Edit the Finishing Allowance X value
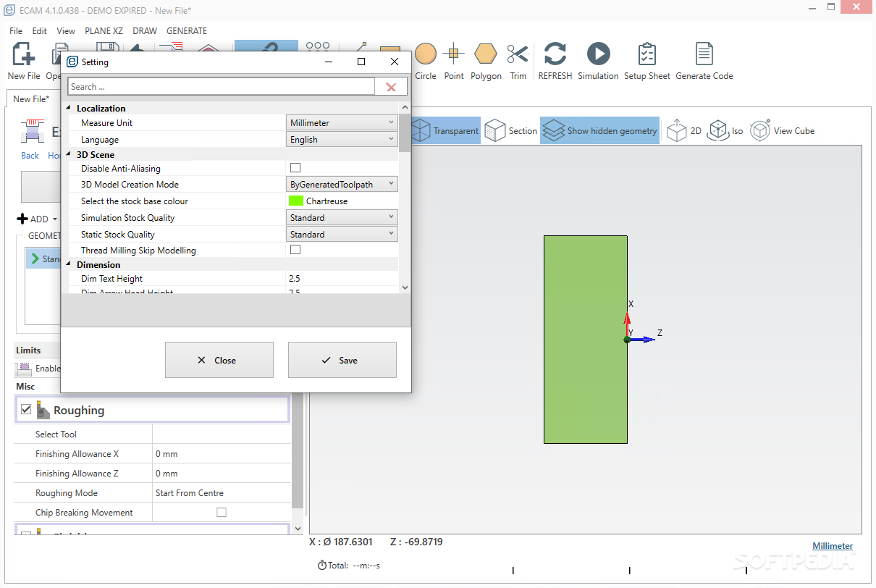 (222, 454)
